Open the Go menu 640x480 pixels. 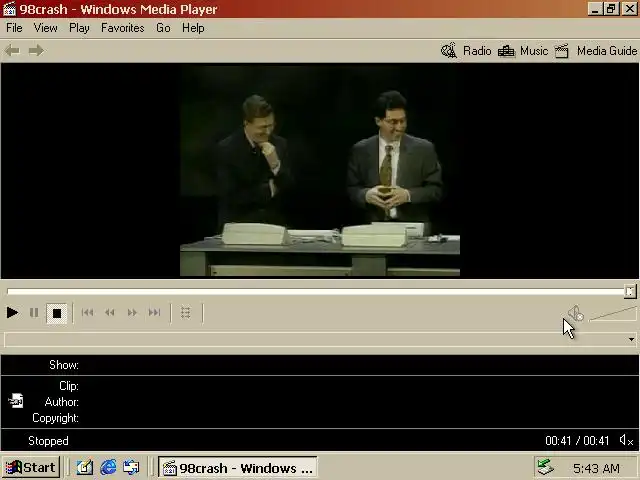[163, 28]
